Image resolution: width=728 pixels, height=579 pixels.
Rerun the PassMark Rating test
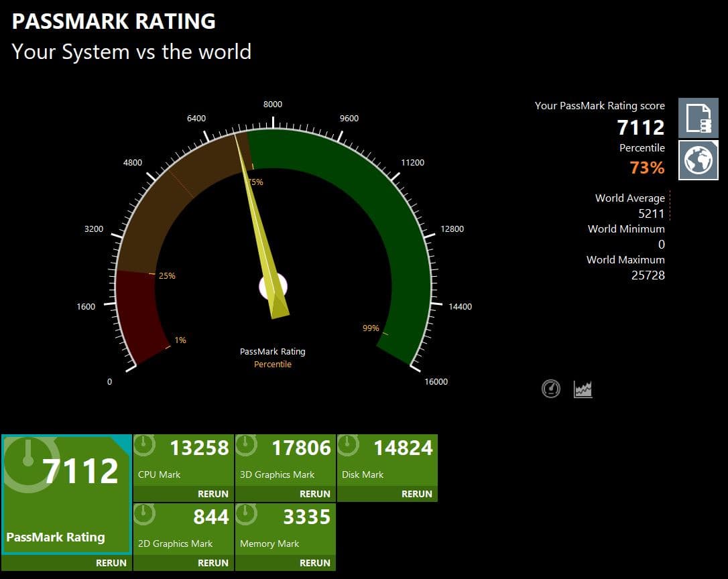click(x=111, y=563)
